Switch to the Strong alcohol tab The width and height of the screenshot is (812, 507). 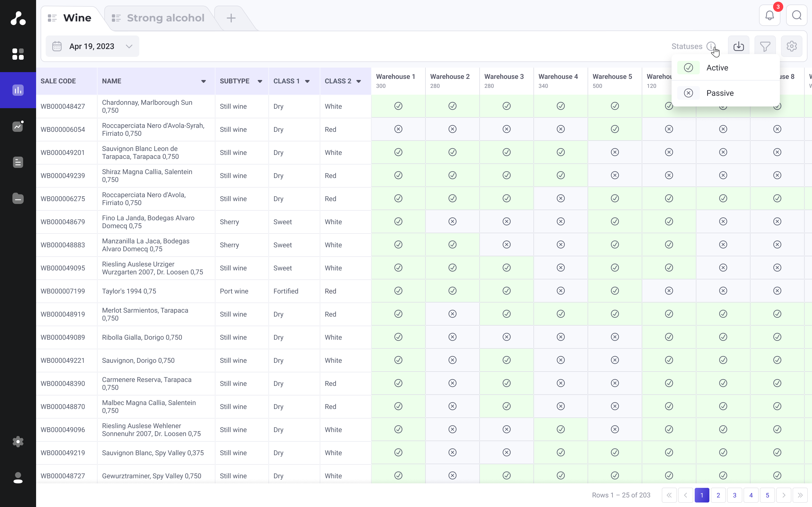coord(166,17)
